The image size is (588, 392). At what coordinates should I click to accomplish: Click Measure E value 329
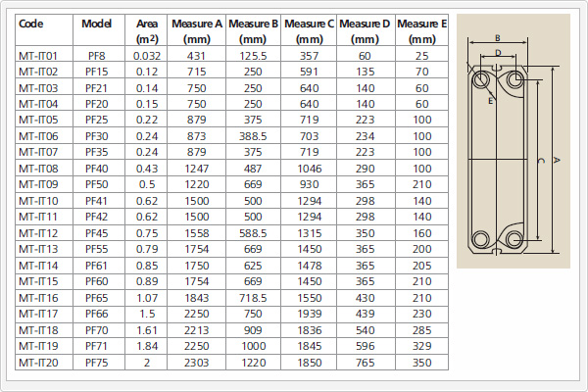[421, 346]
